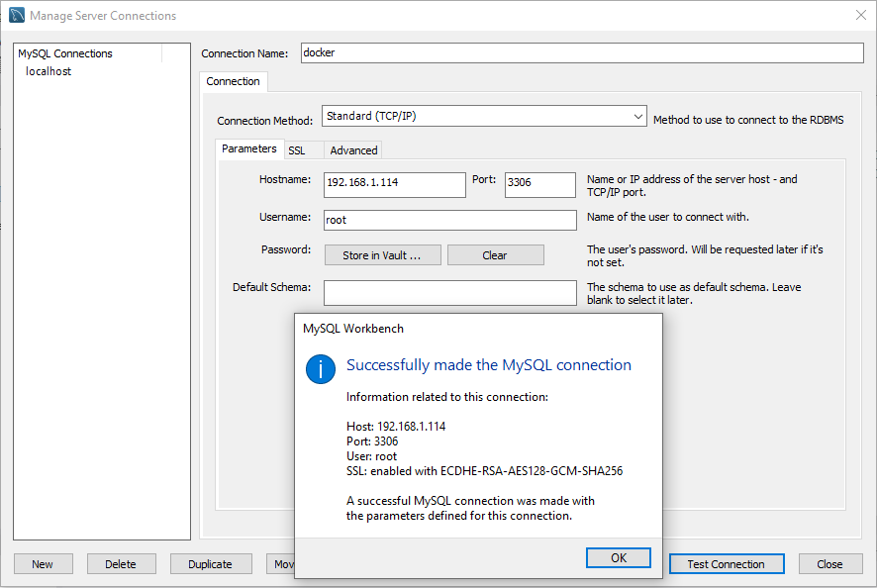Click the 'Default Schema:' label

pyautogui.click(x=271, y=287)
